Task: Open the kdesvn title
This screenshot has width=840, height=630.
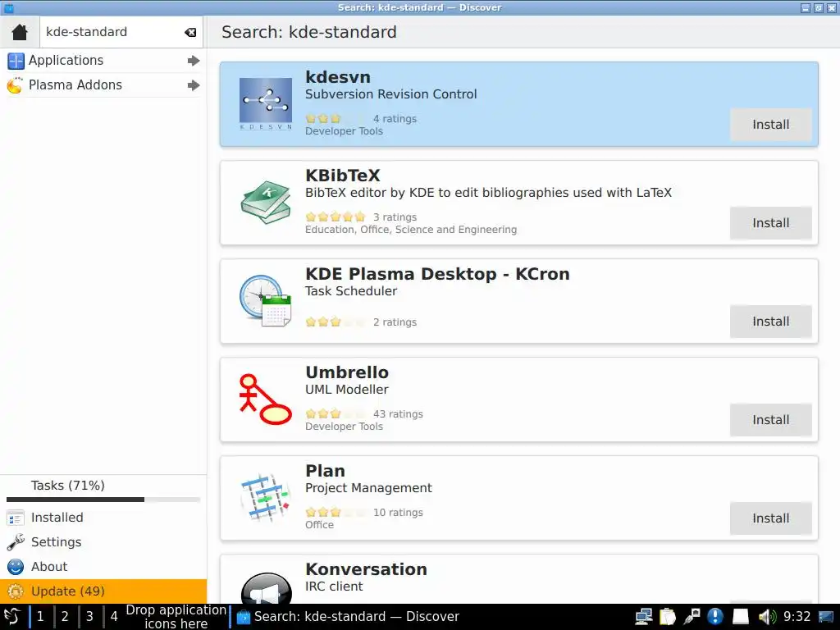Action: click(x=338, y=77)
